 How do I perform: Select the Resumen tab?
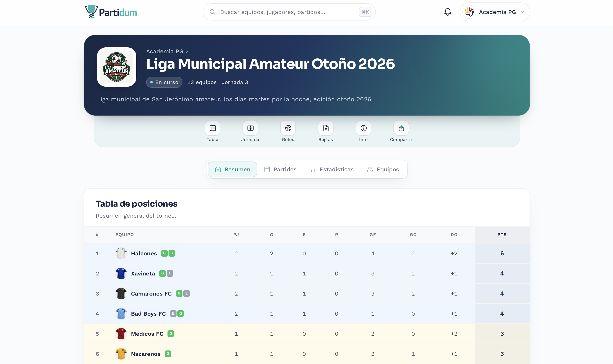pyautogui.click(x=232, y=169)
